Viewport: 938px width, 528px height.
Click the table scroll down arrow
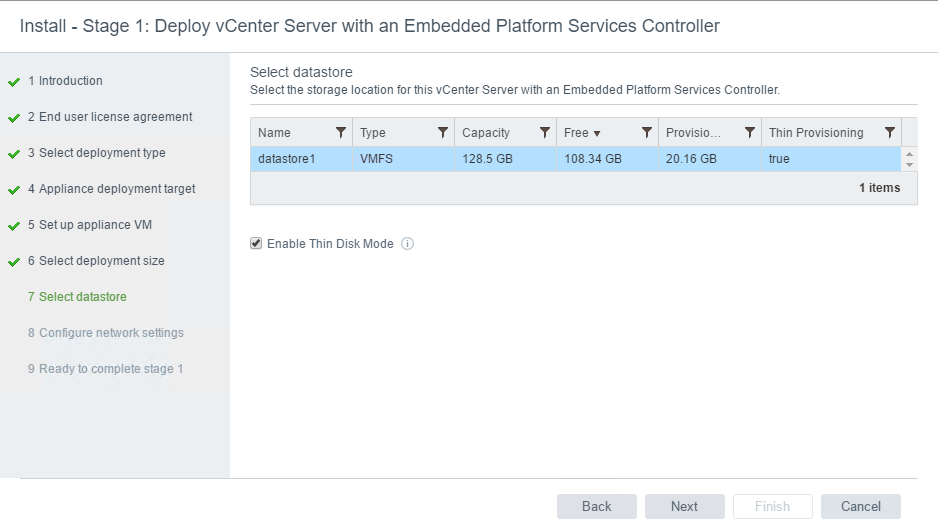(x=909, y=164)
